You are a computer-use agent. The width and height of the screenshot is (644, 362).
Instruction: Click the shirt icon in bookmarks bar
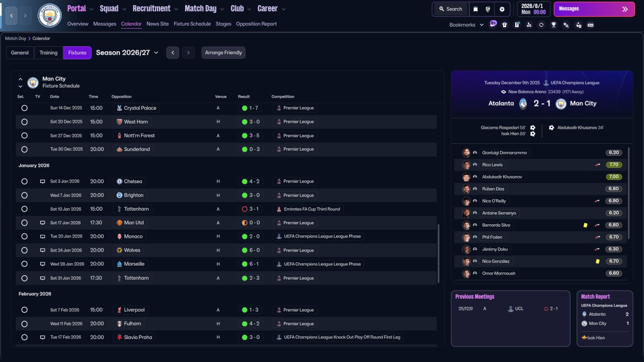tap(505, 25)
